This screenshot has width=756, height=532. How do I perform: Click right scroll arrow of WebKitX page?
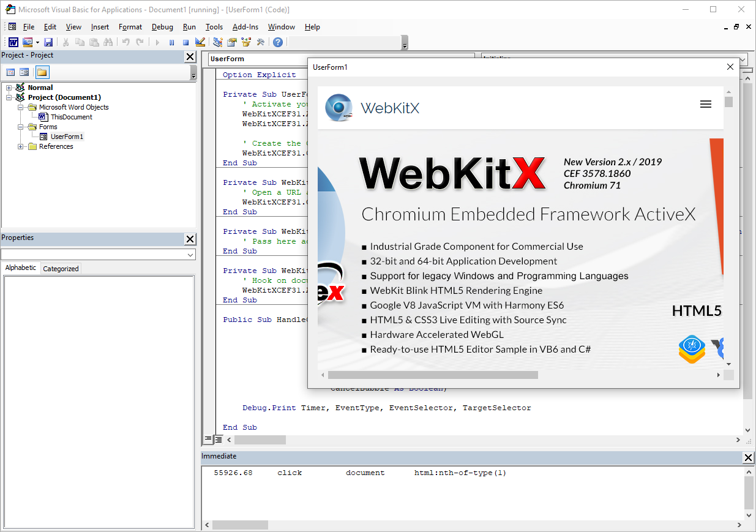pos(719,375)
